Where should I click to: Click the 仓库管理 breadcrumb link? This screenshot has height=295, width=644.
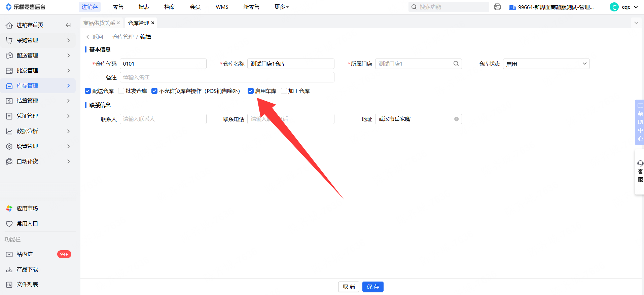pyautogui.click(x=123, y=37)
